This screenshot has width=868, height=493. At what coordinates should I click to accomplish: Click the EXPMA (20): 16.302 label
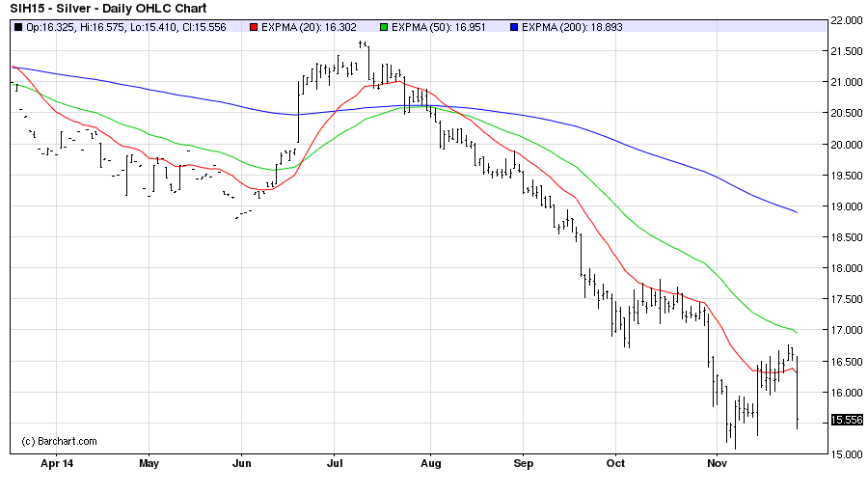coord(309,27)
